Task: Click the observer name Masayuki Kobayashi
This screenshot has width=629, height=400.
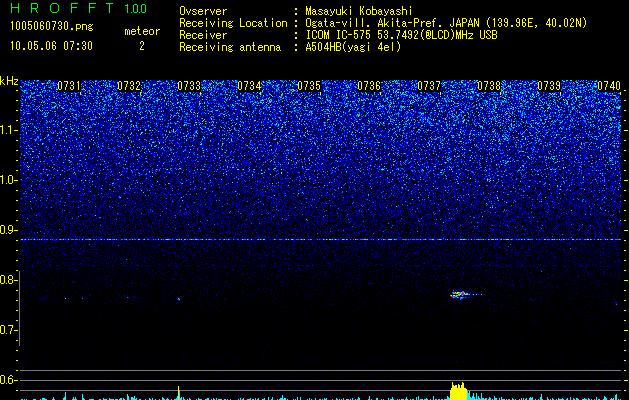Action: pos(359,11)
